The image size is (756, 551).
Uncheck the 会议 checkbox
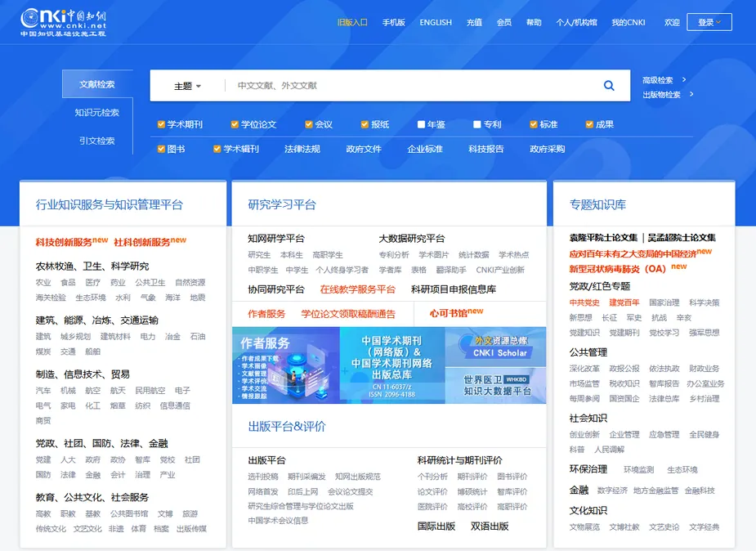[309, 124]
